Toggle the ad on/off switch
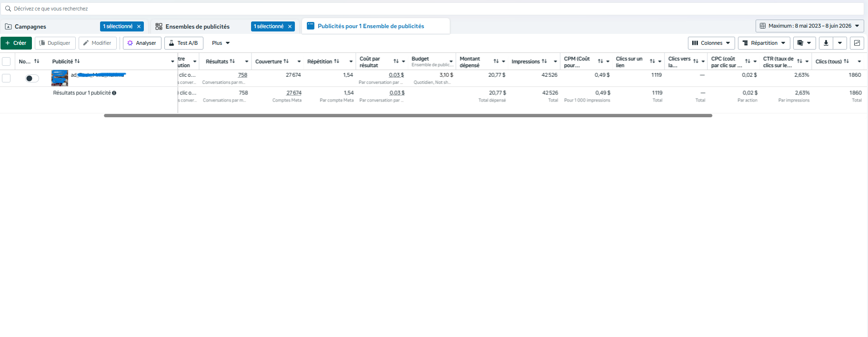 [x=32, y=78]
